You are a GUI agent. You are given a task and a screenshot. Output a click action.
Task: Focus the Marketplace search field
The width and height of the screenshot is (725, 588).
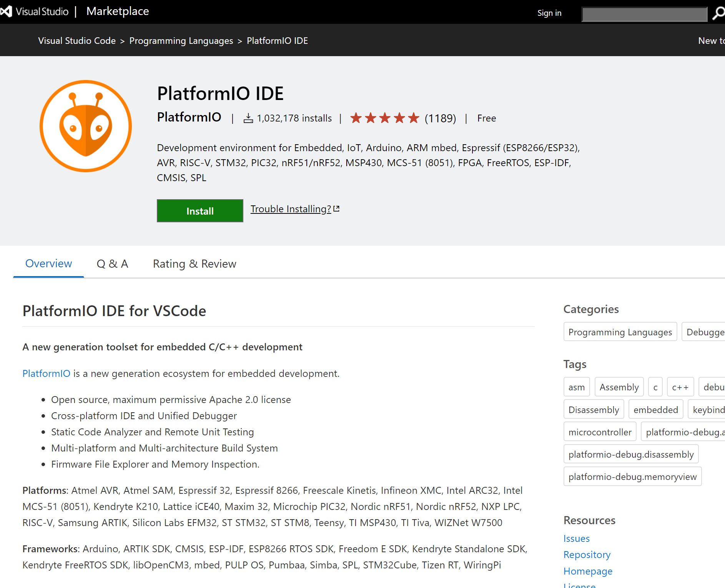[645, 14]
